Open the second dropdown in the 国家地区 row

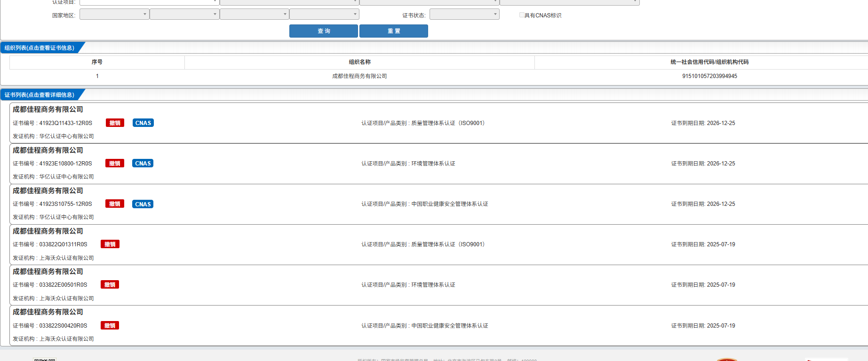pos(184,15)
